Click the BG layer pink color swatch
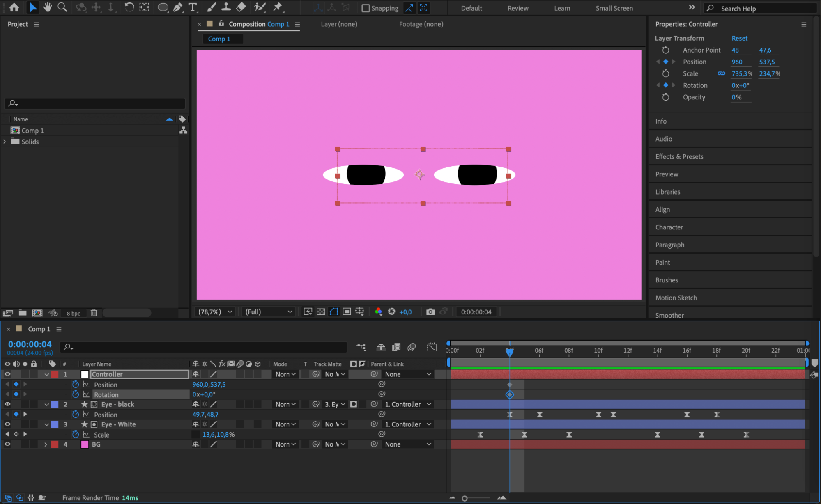Screen dimensions: 821x504 85,444
